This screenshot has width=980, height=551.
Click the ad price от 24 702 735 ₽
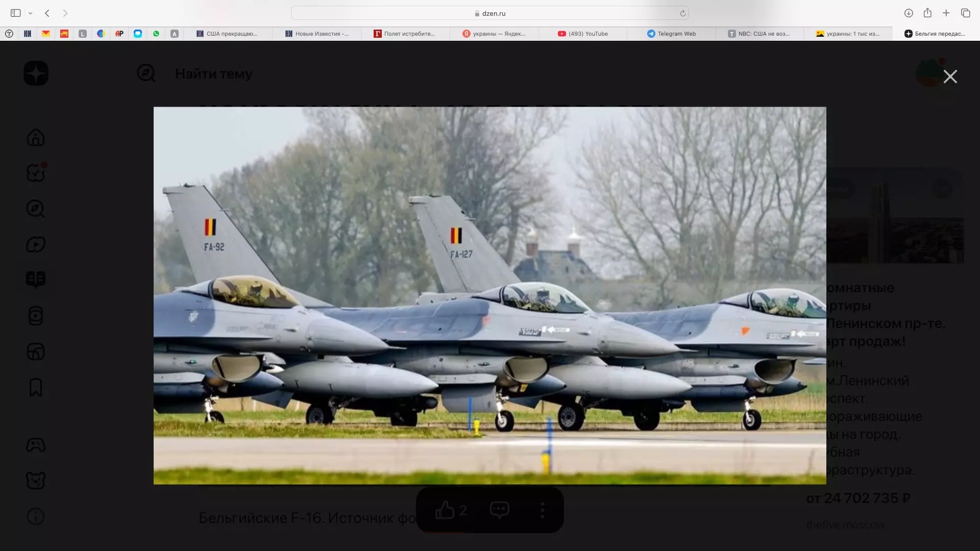tap(858, 498)
